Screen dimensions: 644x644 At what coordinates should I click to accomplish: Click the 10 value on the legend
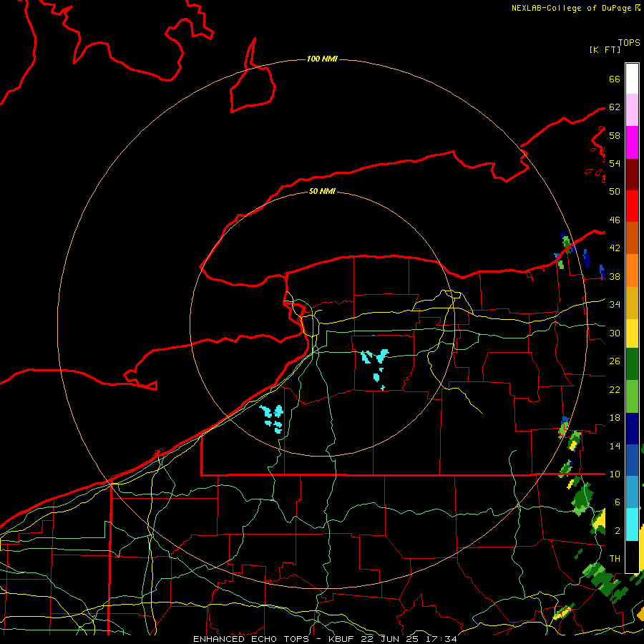click(615, 474)
